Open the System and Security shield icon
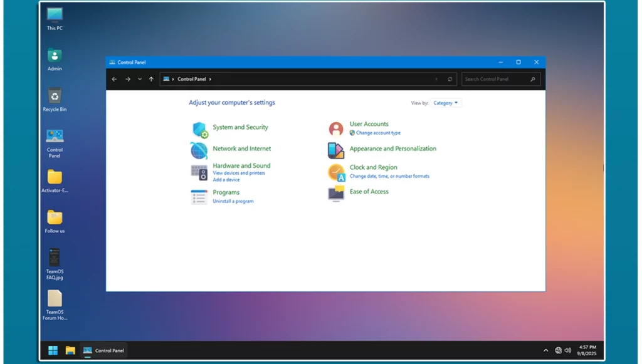The width and height of the screenshot is (642, 364). pos(199,130)
